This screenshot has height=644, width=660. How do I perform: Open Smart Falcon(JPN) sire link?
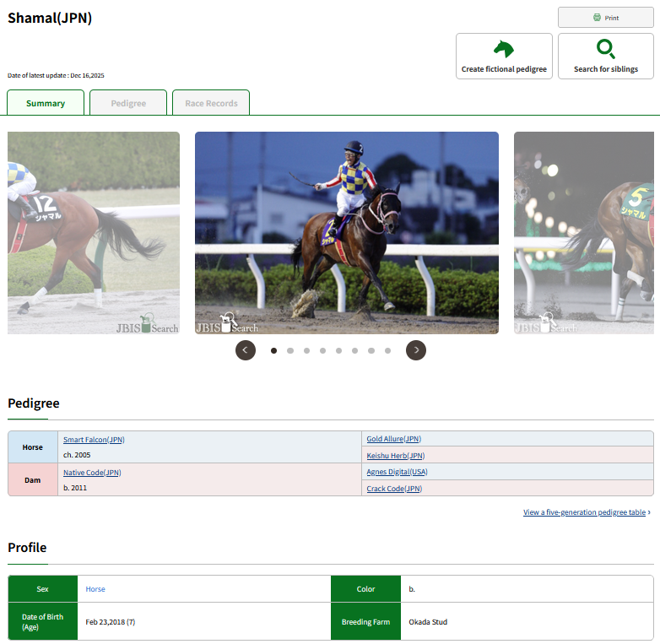94,440
